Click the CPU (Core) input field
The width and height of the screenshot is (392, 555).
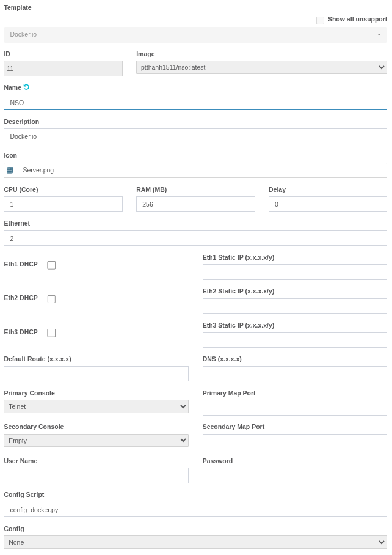(64, 204)
